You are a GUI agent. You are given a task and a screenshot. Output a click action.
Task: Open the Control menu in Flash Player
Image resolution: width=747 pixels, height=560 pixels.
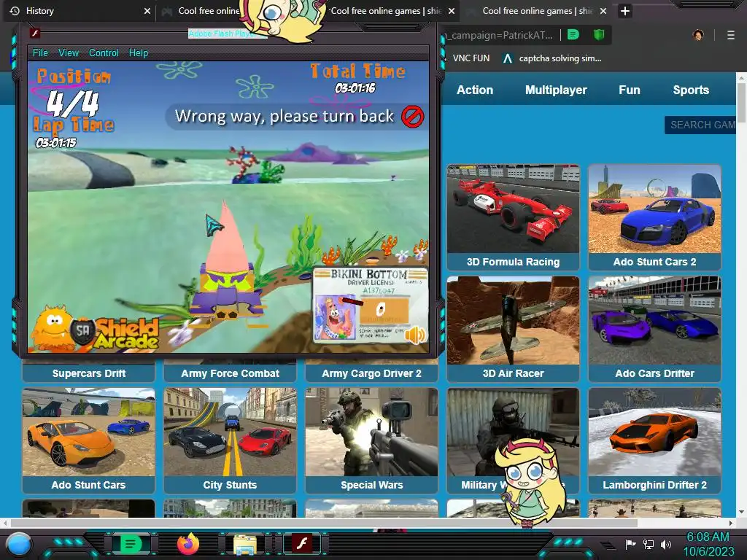[x=104, y=52]
